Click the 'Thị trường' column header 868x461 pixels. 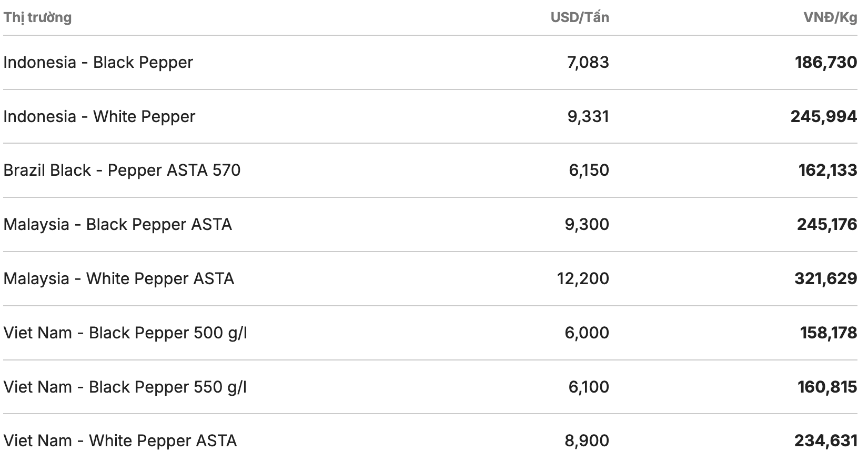click(x=37, y=17)
